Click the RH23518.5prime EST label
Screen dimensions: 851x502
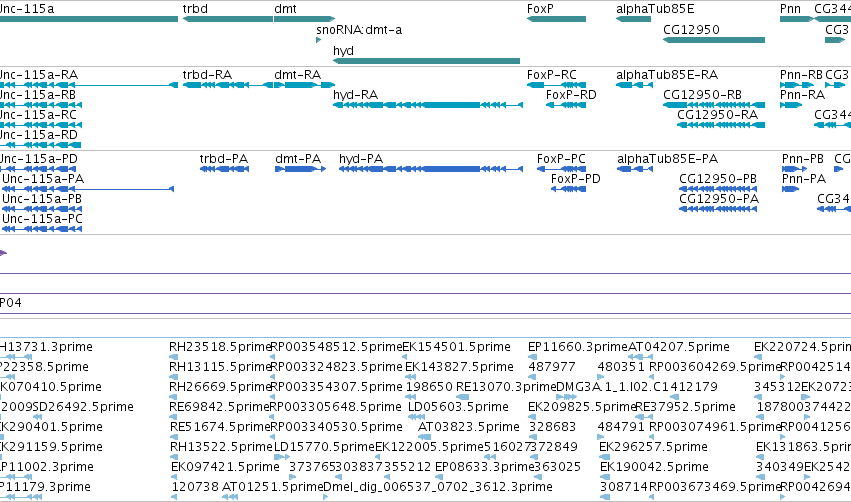pos(220,347)
